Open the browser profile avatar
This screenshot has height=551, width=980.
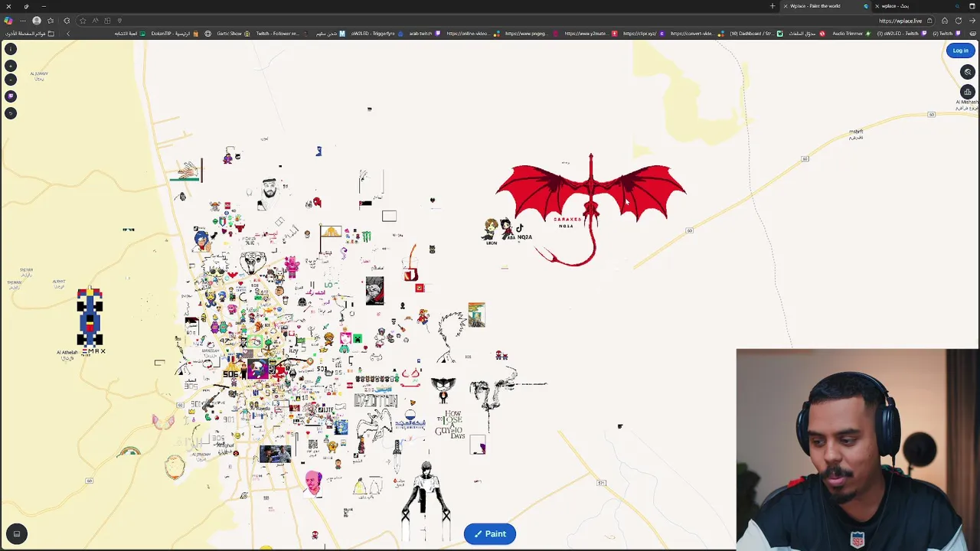(x=37, y=21)
